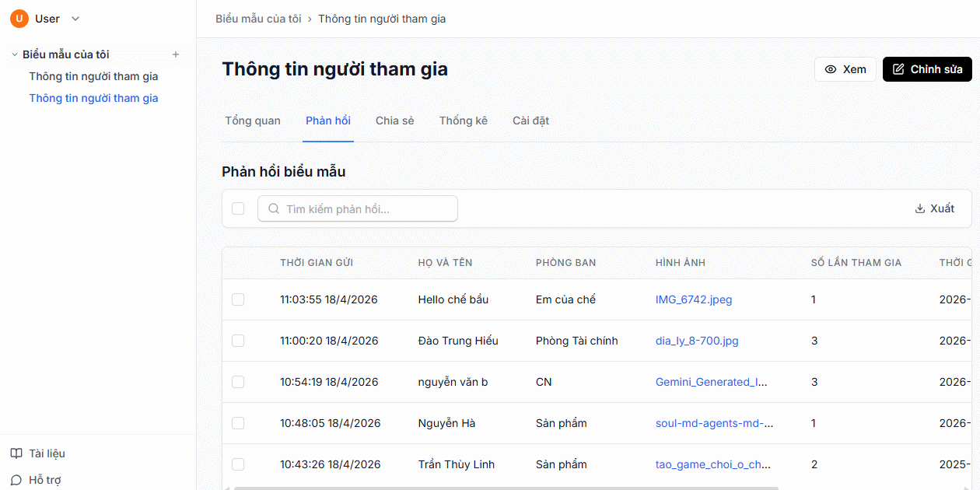Create new form with the plus icon
This screenshot has width=980, height=490.
[x=177, y=54]
